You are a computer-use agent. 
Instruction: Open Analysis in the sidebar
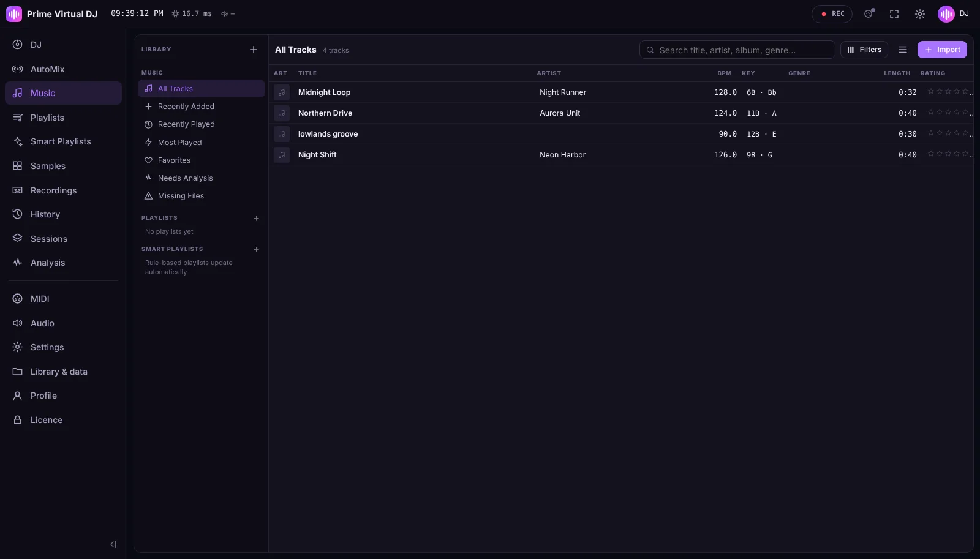coord(63,263)
